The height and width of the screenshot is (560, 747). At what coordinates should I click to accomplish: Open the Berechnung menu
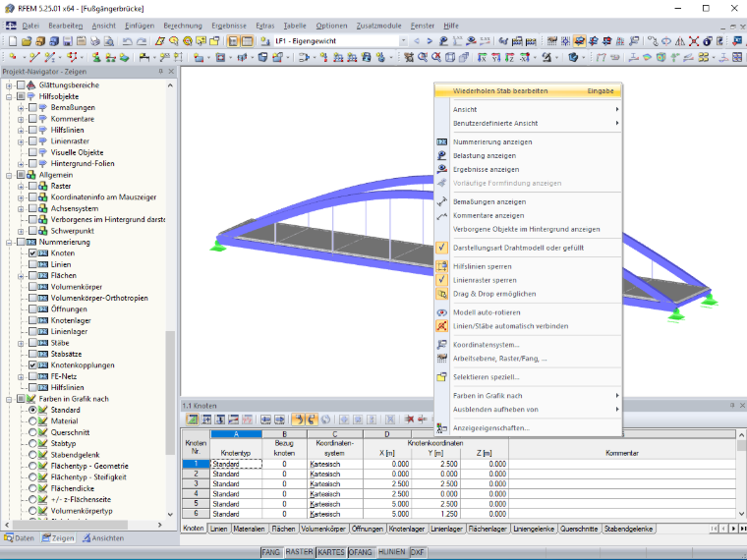[x=183, y=26]
